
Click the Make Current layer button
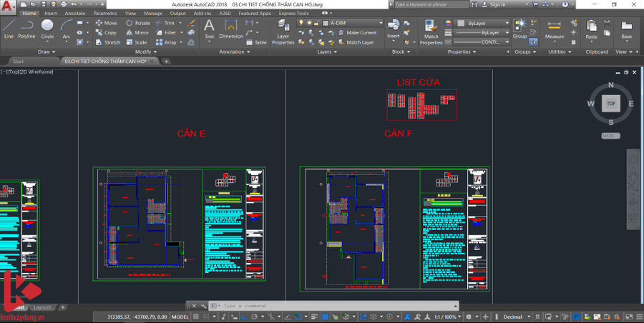point(360,32)
